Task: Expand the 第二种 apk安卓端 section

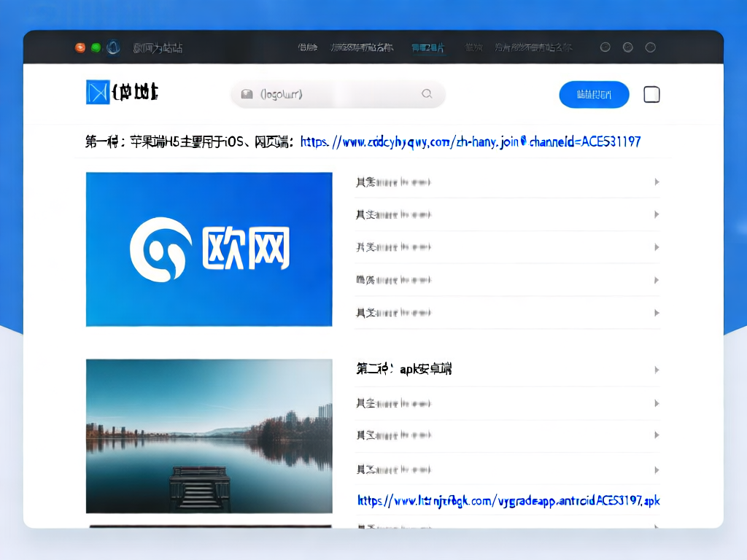Action: click(x=405, y=369)
